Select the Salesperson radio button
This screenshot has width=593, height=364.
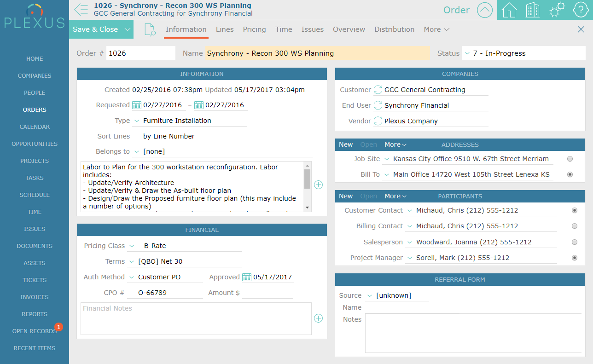(574, 242)
